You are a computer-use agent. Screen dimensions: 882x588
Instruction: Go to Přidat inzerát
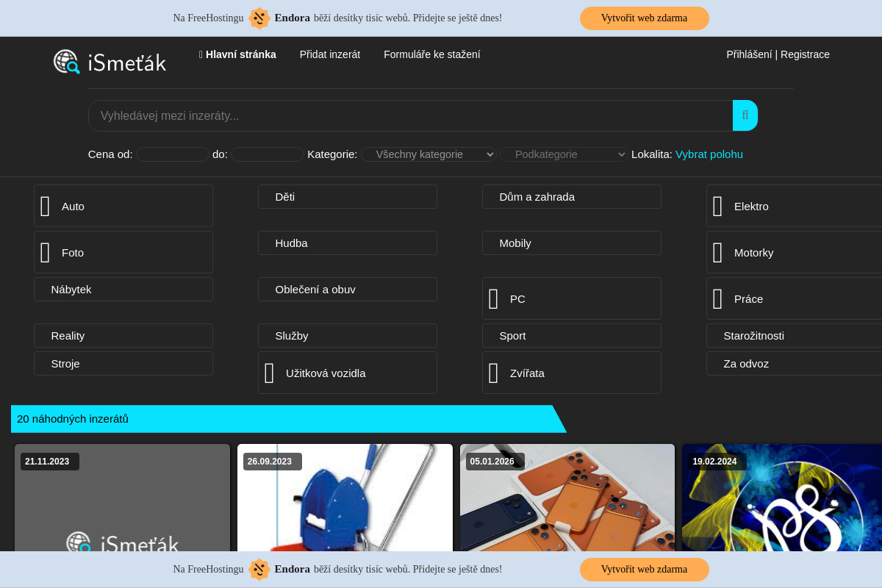click(330, 54)
